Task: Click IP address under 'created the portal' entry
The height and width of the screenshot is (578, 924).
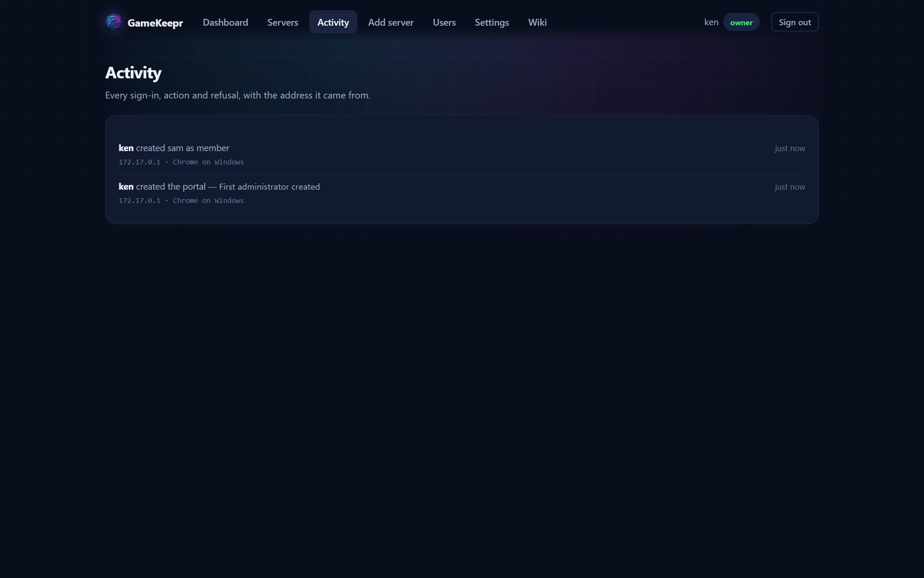Action: [139, 200]
